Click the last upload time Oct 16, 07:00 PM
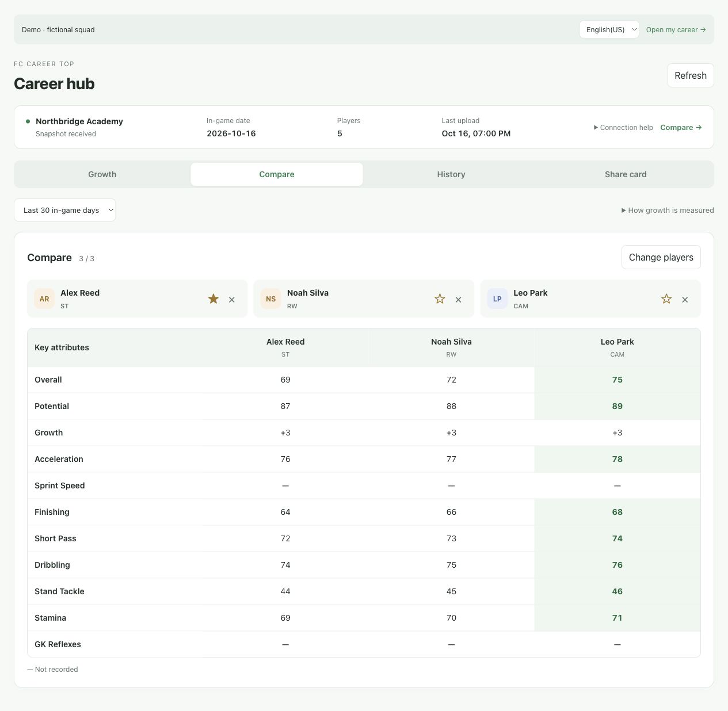728x711 pixels. [477, 133]
